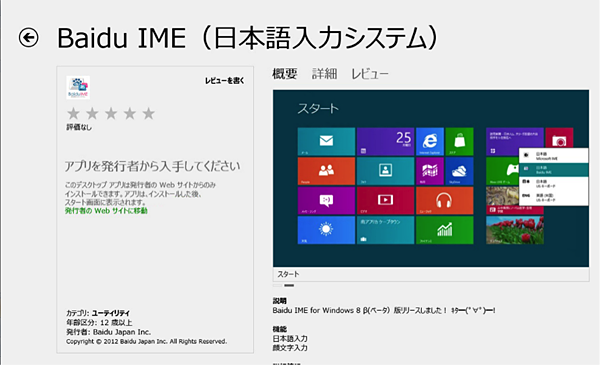Select the first screenshot page indicator
600x365 pixels.
pyautogui.click(x=277, y=285)
